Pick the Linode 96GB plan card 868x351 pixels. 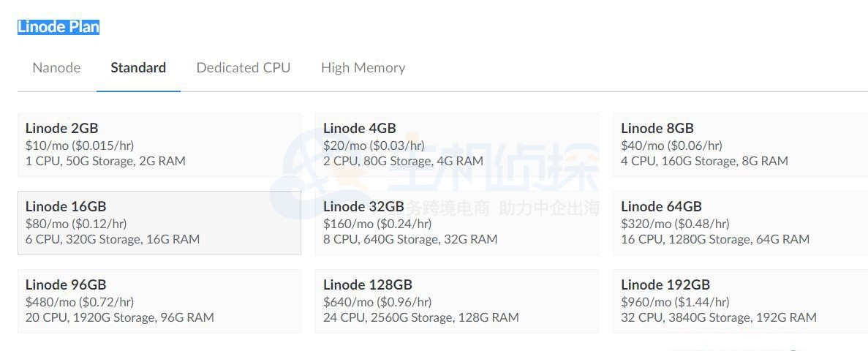[x=159, y=301]
